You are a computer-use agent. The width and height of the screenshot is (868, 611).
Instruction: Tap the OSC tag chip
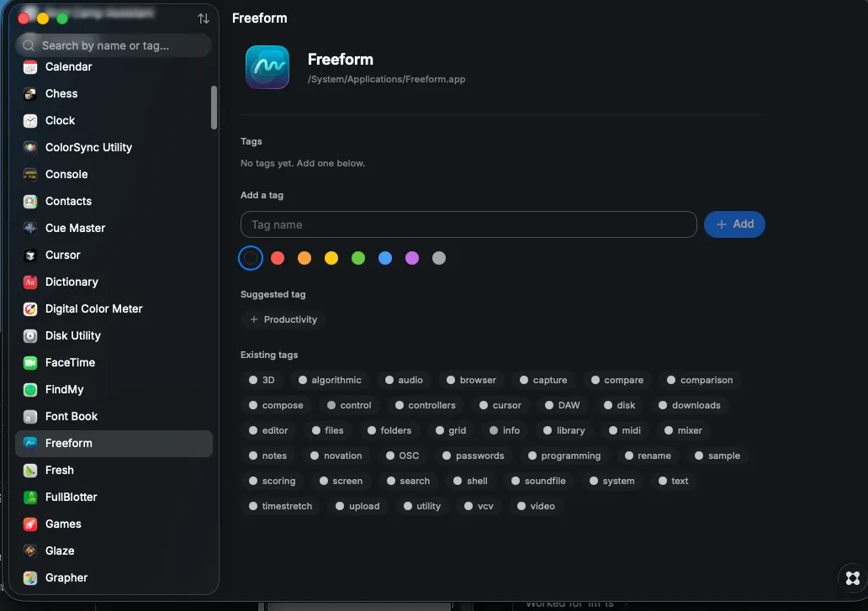[403, 456]
